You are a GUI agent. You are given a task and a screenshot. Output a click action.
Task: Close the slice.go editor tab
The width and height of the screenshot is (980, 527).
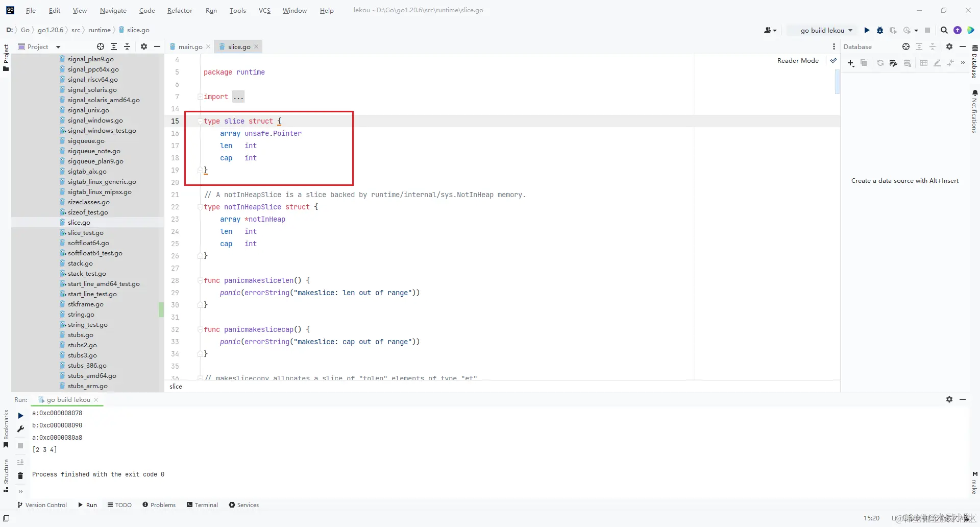(x=256, y=46)
